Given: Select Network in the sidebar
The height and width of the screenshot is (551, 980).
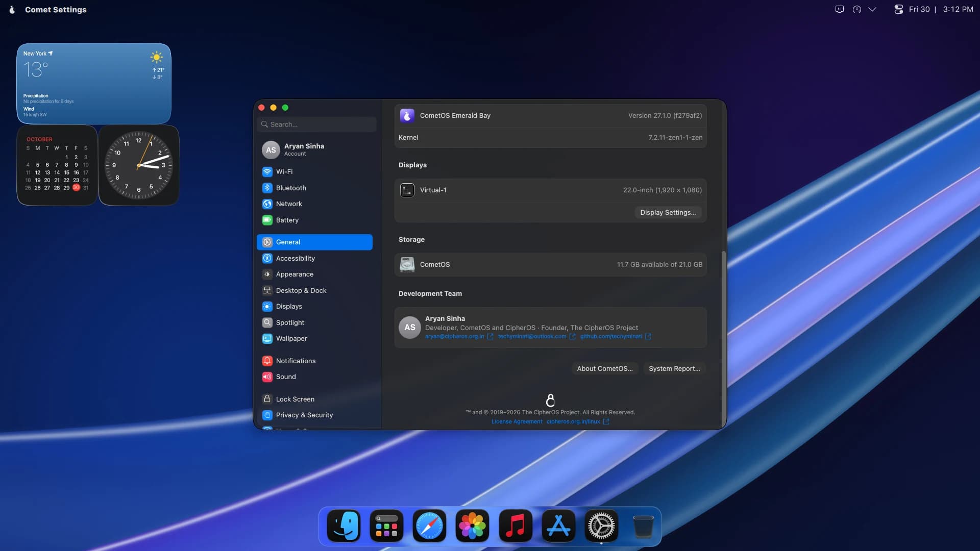Looking at the screenshot, I should point(314,204).
